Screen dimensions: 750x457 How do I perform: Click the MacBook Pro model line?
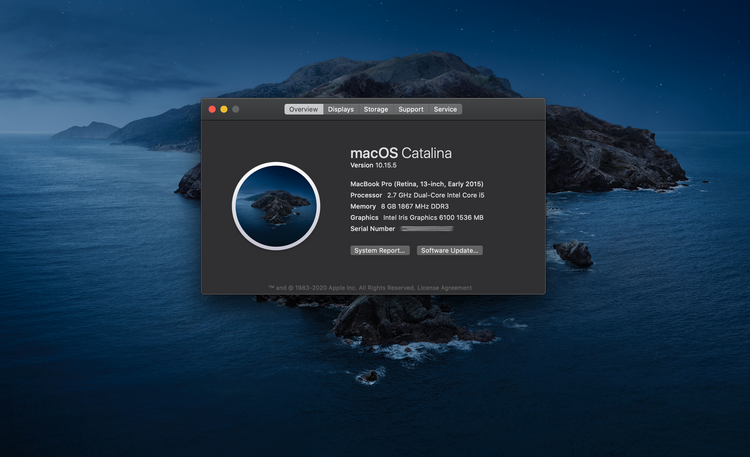click(417, 184)
